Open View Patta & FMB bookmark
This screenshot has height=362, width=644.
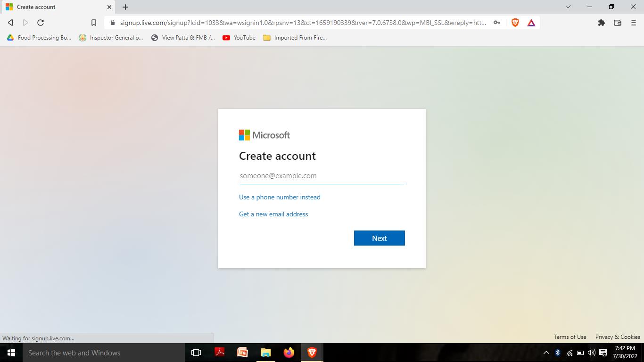183,38
